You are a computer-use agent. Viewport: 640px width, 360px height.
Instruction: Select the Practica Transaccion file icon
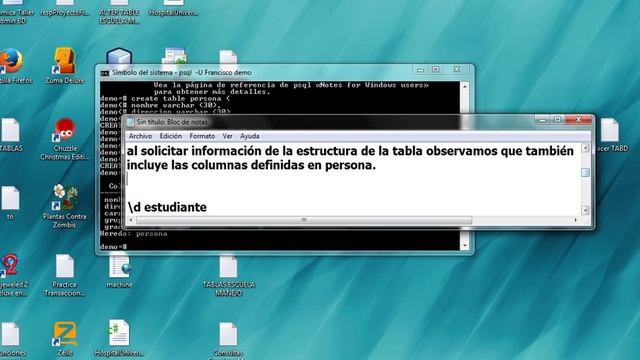click(x=65, y=266)
